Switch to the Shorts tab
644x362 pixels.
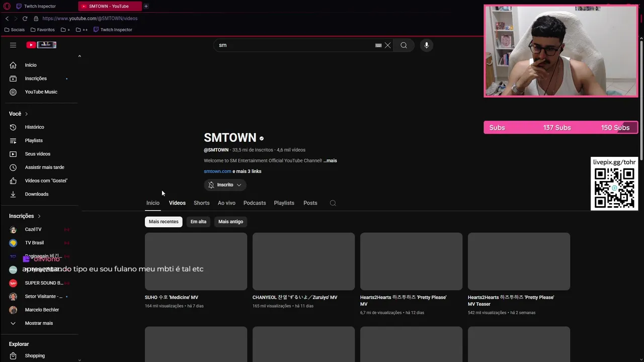[x=201, y=203]
